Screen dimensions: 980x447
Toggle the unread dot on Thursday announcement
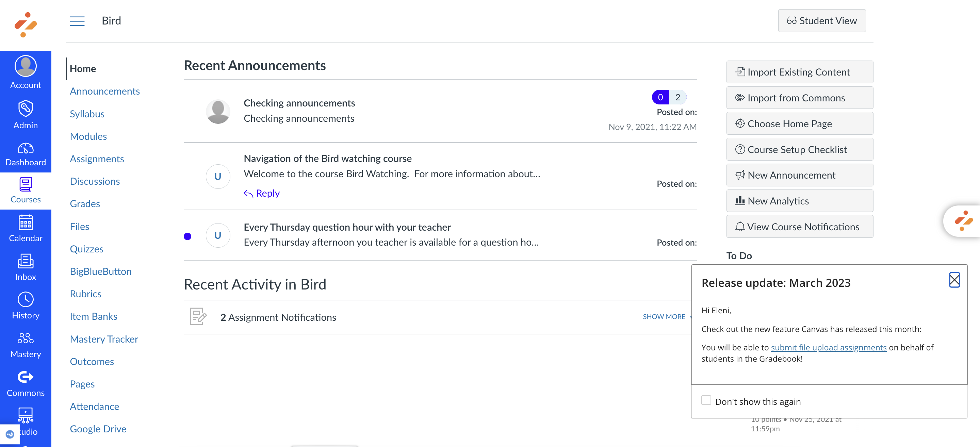tap(187, 236)
